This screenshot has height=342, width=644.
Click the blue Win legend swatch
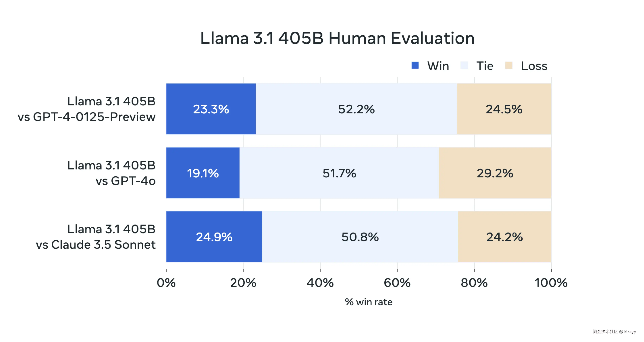415,66
